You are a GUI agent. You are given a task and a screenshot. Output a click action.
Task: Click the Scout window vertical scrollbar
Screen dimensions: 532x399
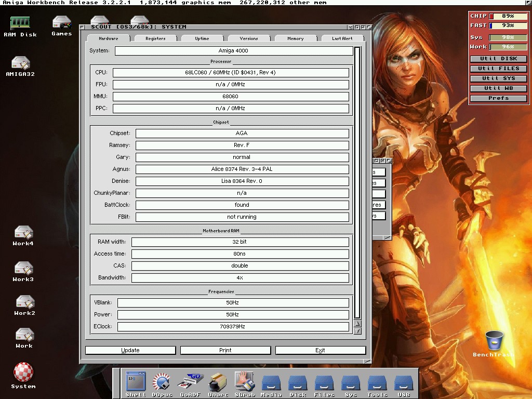pyautogui.click(x=357, y=183)
